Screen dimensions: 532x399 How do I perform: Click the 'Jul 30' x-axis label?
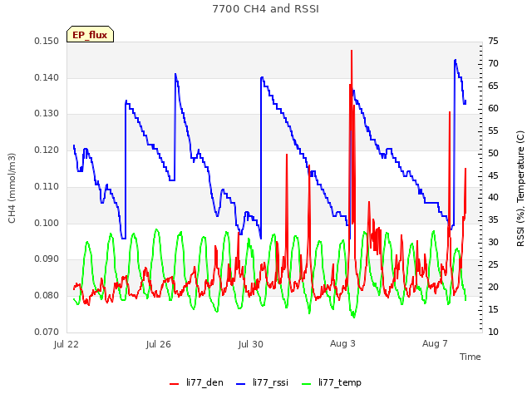251,344
